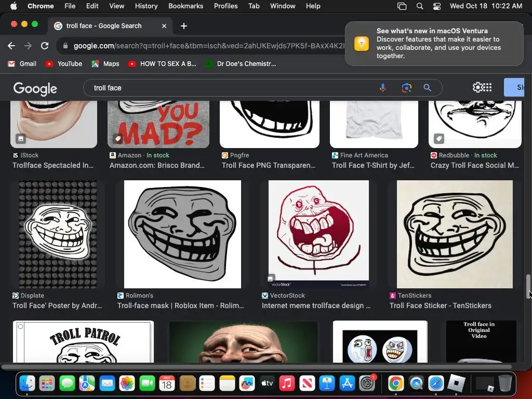
Task: Open the Trash in the dock
Action: click(505, 384)
